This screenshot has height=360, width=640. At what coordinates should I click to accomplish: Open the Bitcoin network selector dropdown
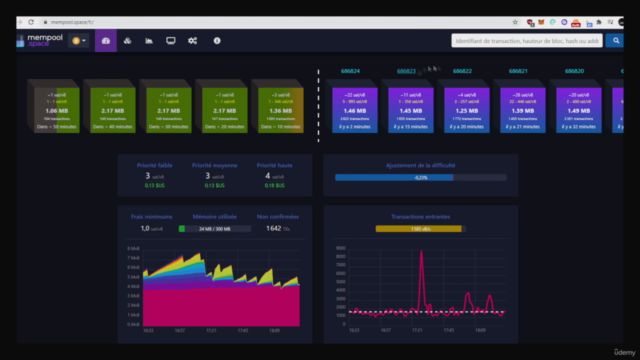coord(79,41)
